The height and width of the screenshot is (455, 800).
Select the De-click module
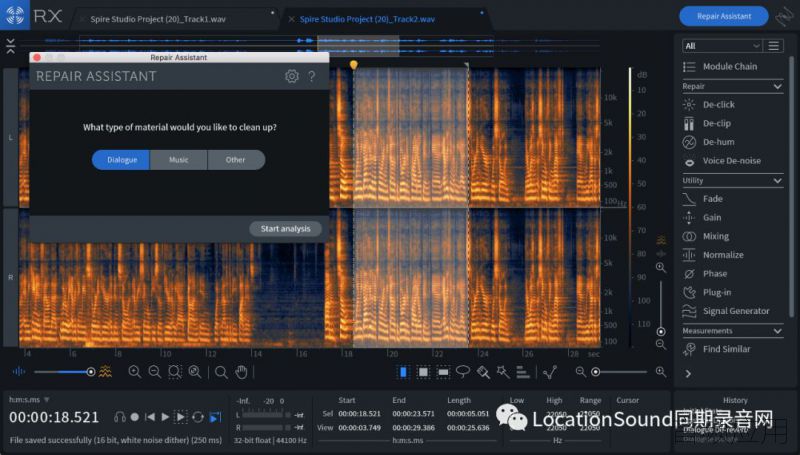click(x=718, y=105)
